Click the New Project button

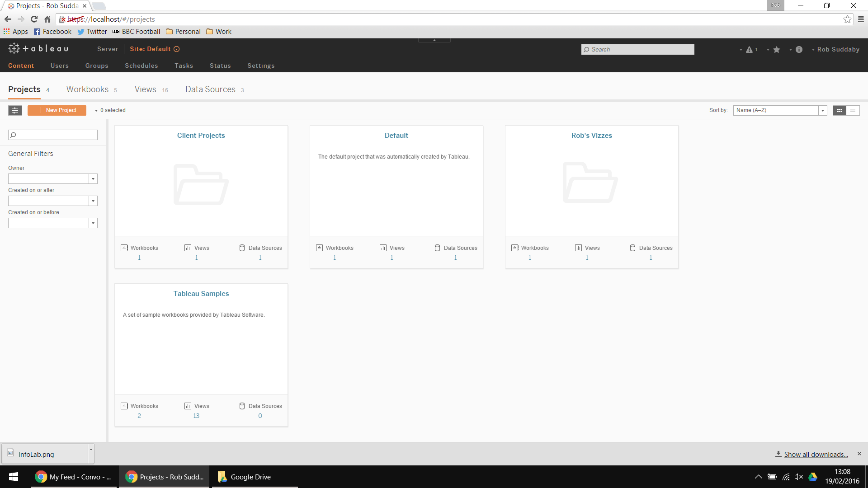(57, 110)
